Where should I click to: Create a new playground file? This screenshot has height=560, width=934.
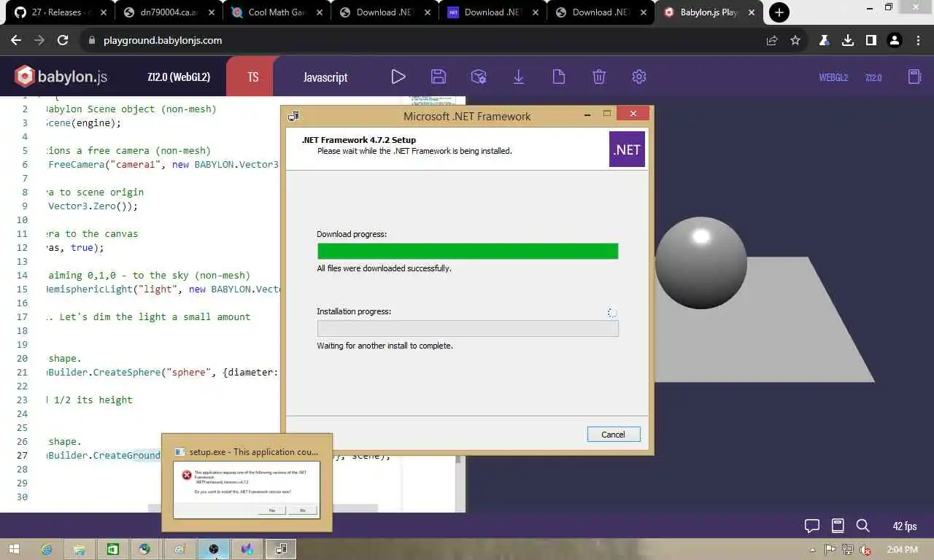coord(559,77)
